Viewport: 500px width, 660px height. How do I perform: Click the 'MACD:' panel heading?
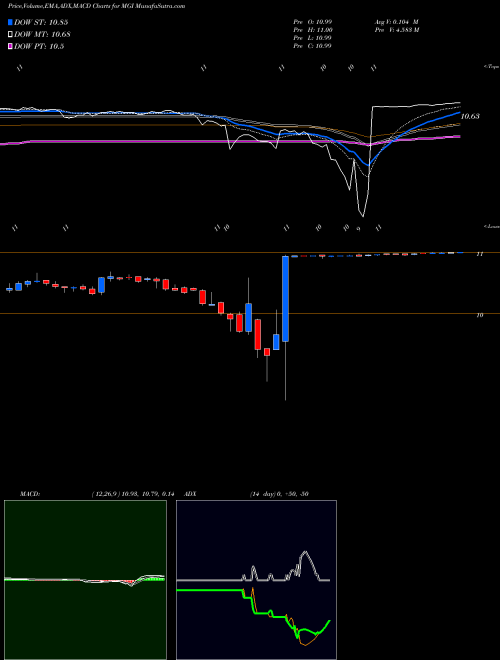tap(30, 494)
